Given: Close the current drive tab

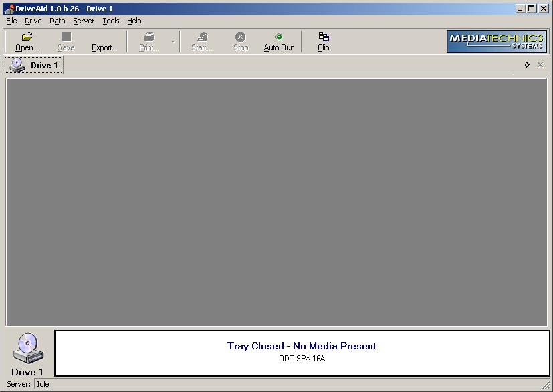Looking at the screenshot, I should tap(540, 65).
